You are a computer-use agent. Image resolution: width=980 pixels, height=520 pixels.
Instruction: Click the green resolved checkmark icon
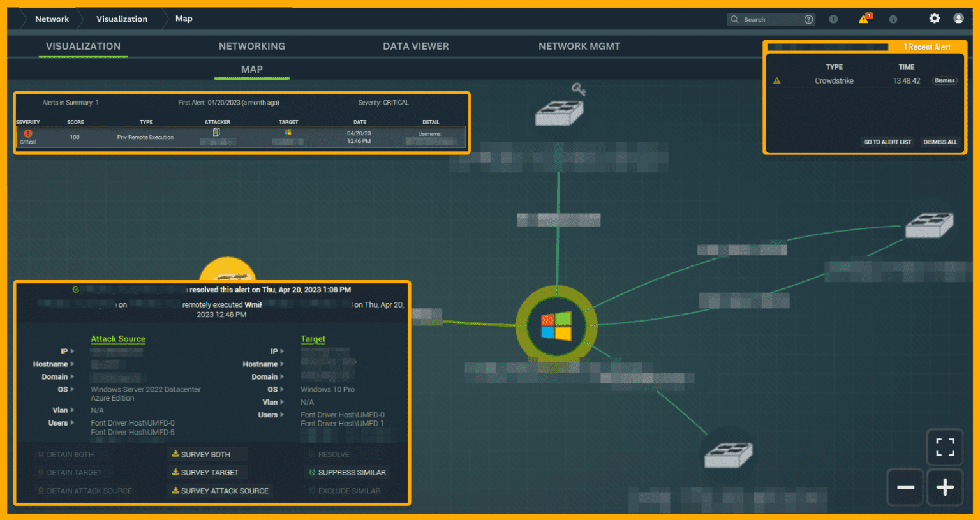pos(76,290)
